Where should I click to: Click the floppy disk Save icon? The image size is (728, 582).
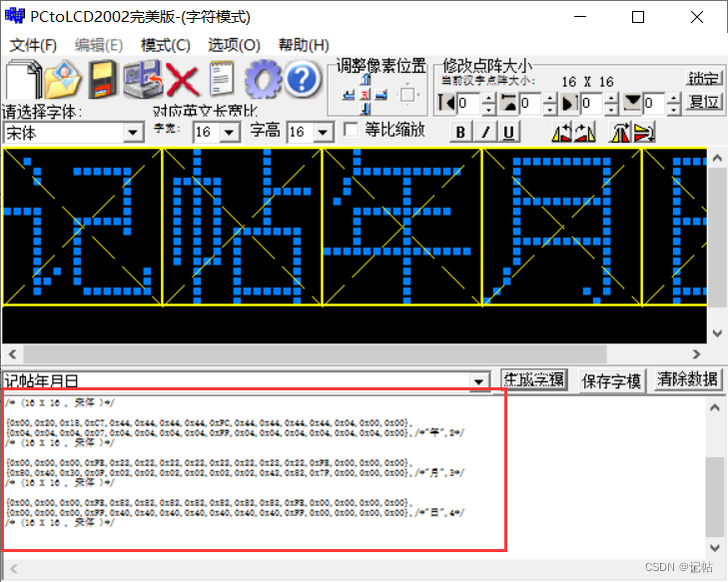tap(102, 80)
